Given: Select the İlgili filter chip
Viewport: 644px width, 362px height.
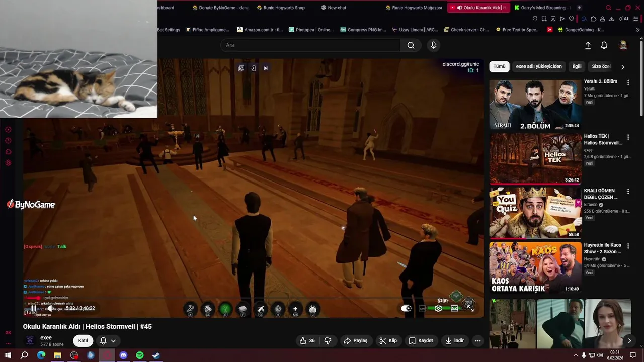Looking at the screenshot, I should tap(577, 66).
